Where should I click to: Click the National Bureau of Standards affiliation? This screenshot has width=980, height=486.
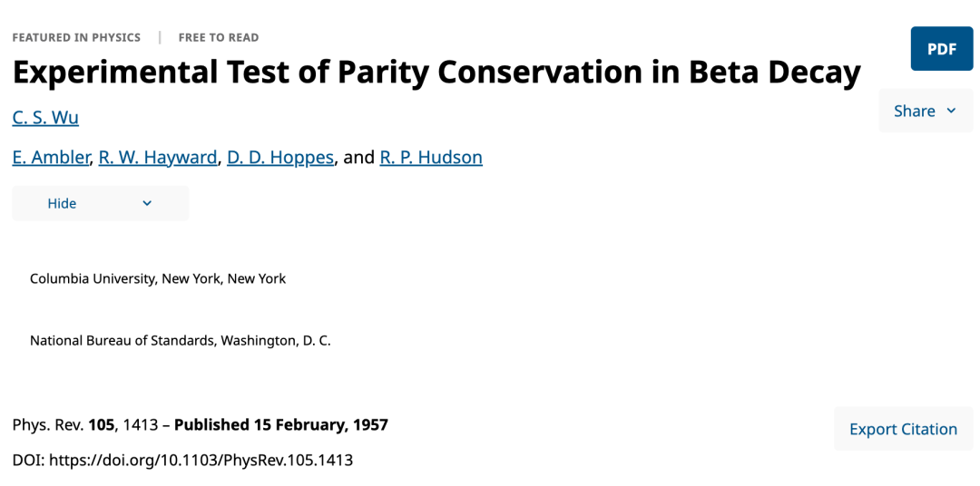click(x=181, y=341)
